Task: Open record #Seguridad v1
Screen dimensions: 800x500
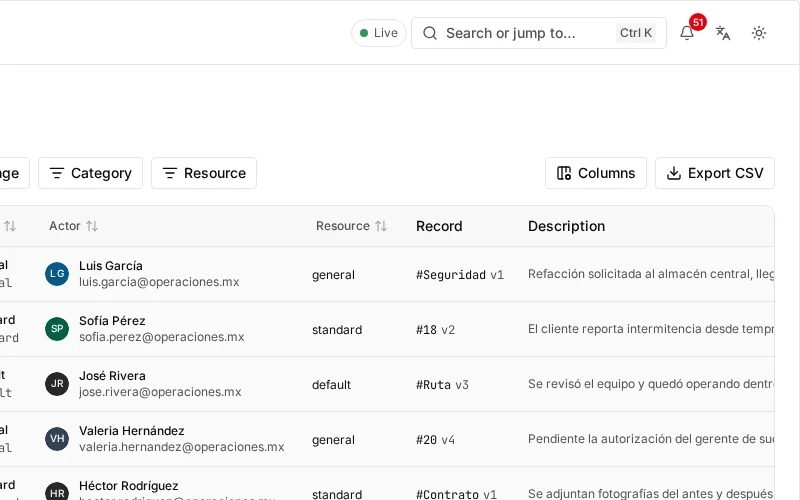Action: [x=460, y=275]
